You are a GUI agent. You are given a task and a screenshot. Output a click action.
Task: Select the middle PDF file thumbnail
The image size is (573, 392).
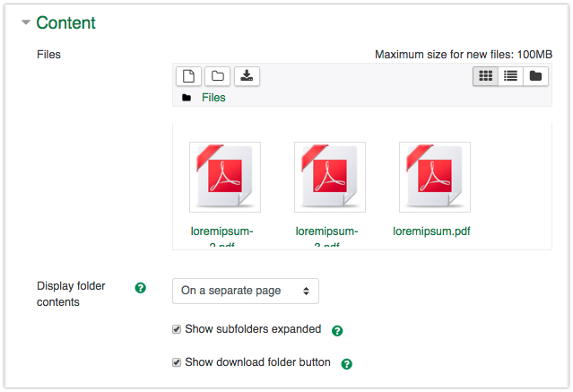[x=329, y=177]
